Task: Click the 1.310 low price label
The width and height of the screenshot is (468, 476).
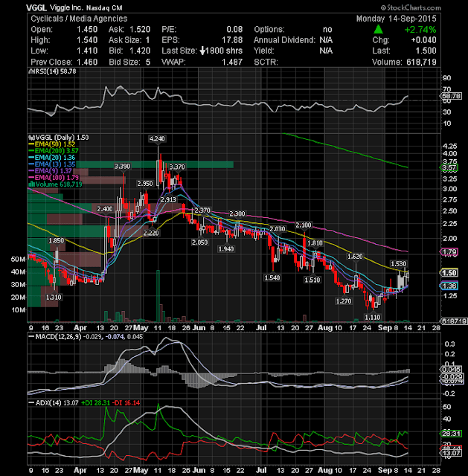Action: [54, 297]
